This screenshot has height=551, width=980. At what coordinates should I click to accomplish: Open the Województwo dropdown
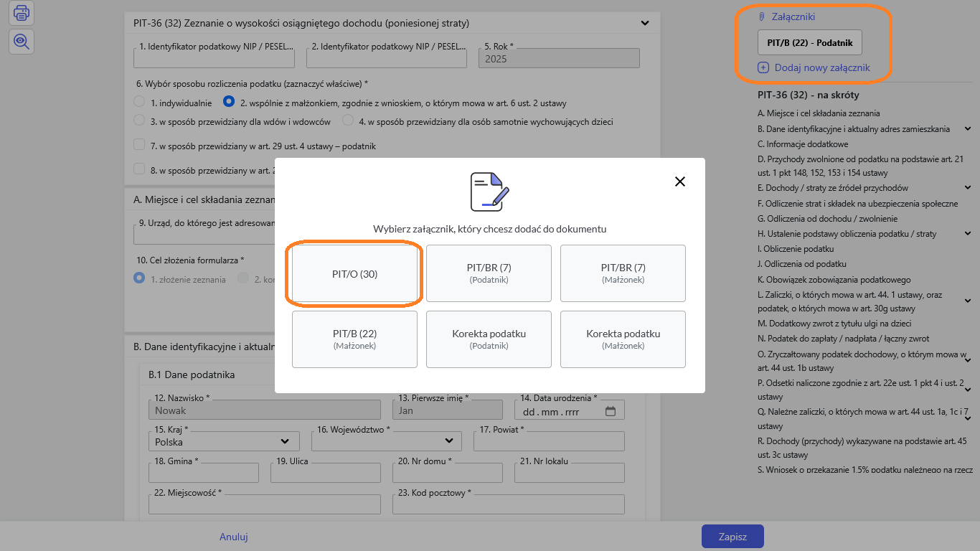coord(387,441)
